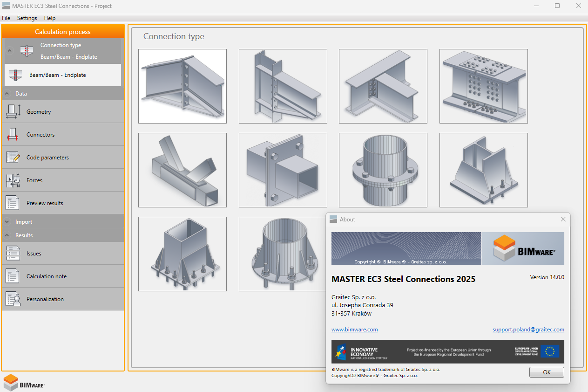Click the support.poland@graitec.com email link
The width and height of the screenshot is (588, 392).
528,330
